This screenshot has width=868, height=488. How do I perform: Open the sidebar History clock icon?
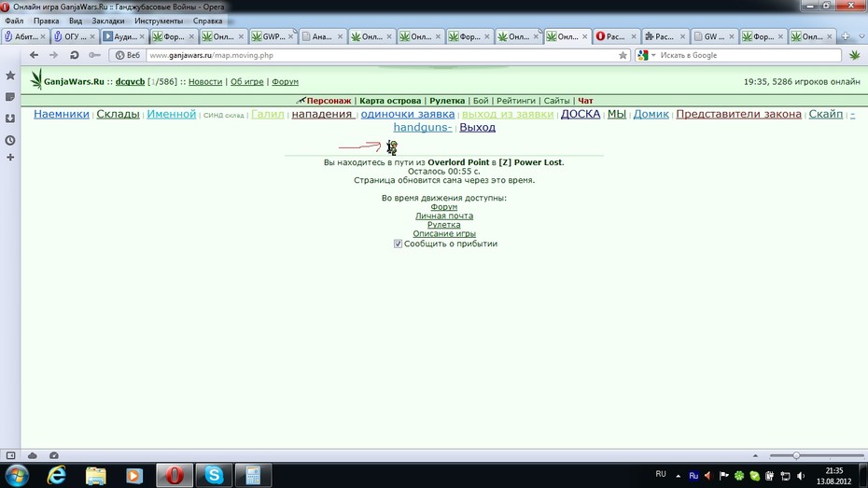(10, 141)
